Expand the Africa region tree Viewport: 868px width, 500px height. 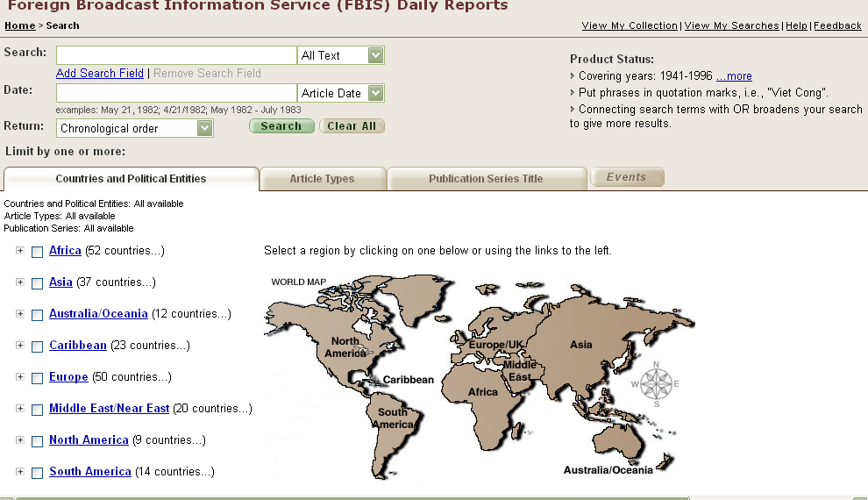point(20,251)
